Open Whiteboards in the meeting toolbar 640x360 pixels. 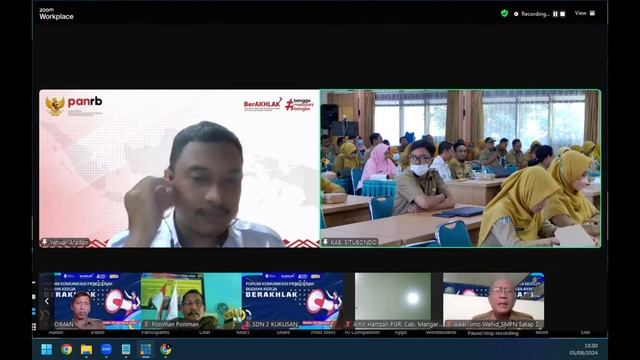(x=441, y=332)
